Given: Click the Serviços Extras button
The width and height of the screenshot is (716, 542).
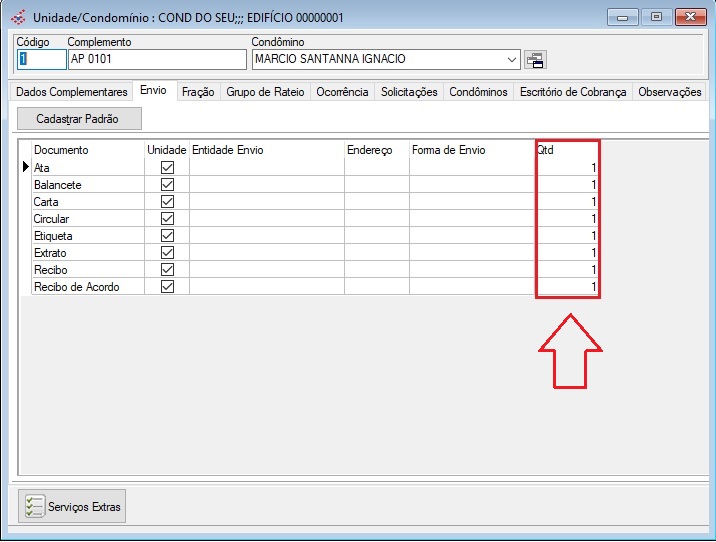Looking at the screenshot, I should (73, 507).
